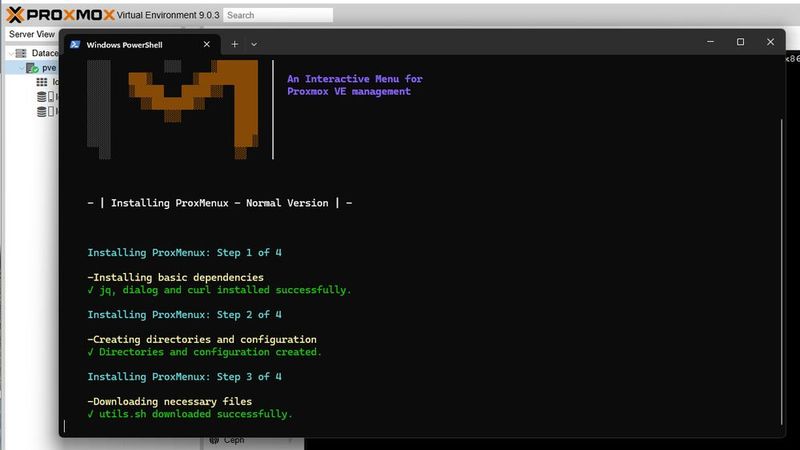Screen dimensions: 800x450
Task: Open a new terminal tab
Action: [234, 44]
